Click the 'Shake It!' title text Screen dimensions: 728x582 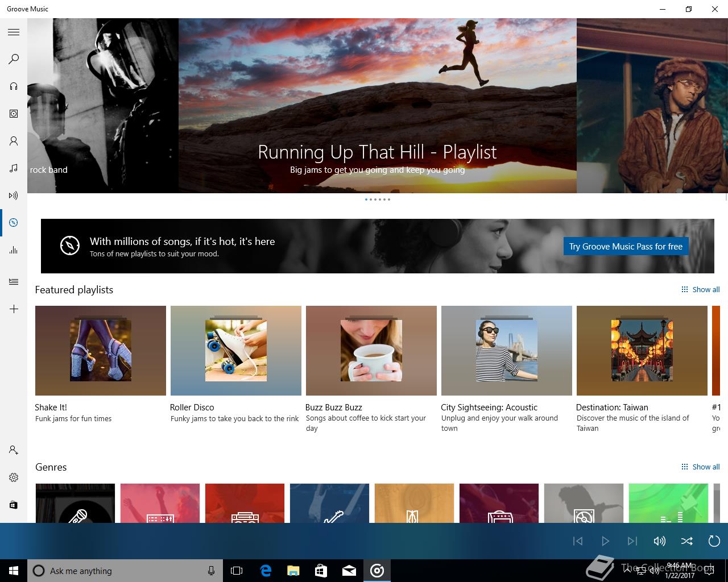(x=51, y=407)
